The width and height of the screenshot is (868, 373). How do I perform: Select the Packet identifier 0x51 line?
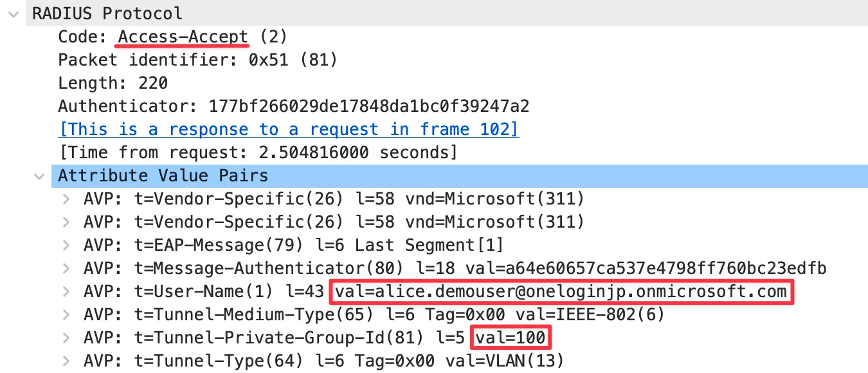198,60
